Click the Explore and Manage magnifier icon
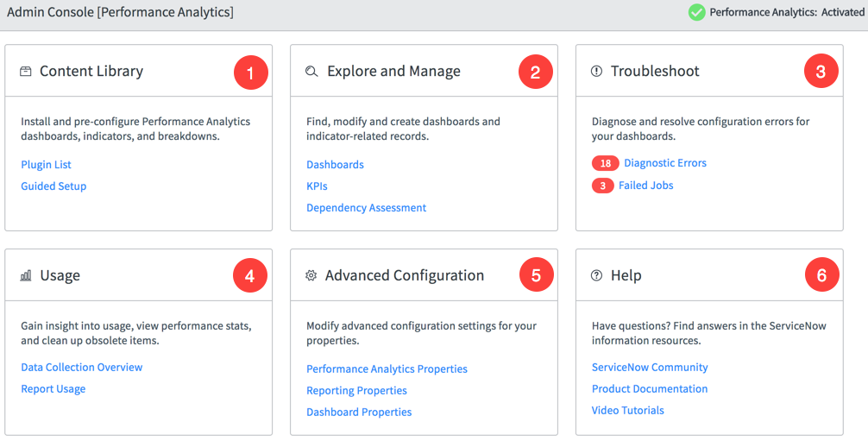The width and height of the screenshot is (868, 441). pos(311,72)
